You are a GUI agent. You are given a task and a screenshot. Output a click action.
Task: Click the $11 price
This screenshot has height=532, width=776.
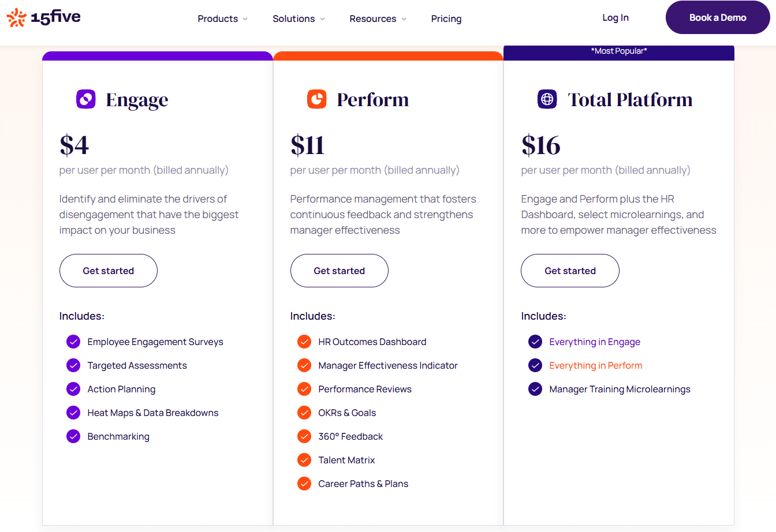(307, 145)
